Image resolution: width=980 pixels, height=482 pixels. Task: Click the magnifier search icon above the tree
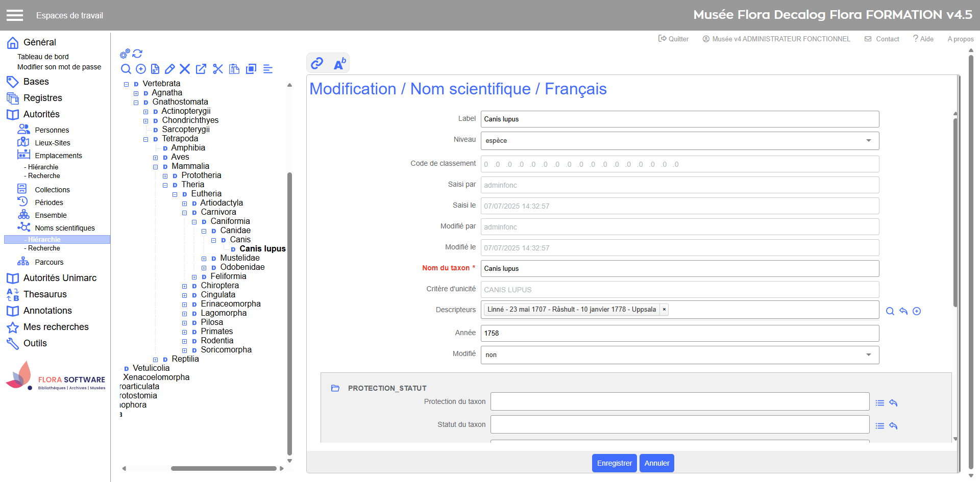tap(126, 69)
